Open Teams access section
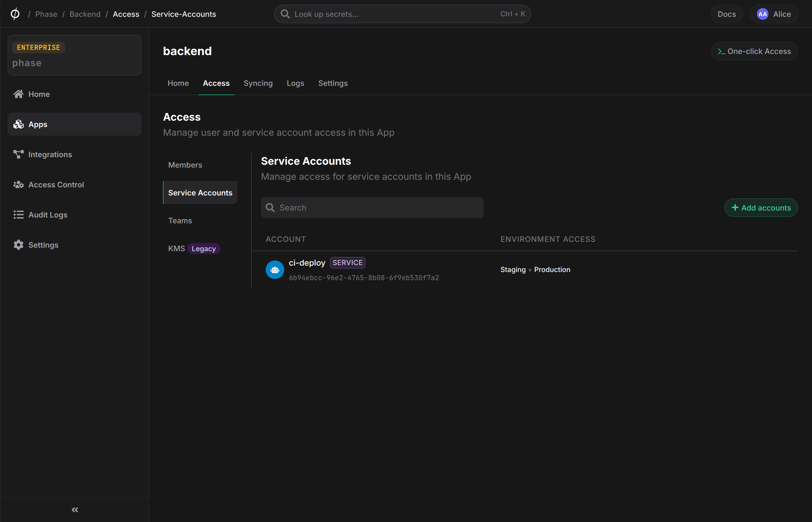The width and height of the screenshot is (812, 522). 200,220
